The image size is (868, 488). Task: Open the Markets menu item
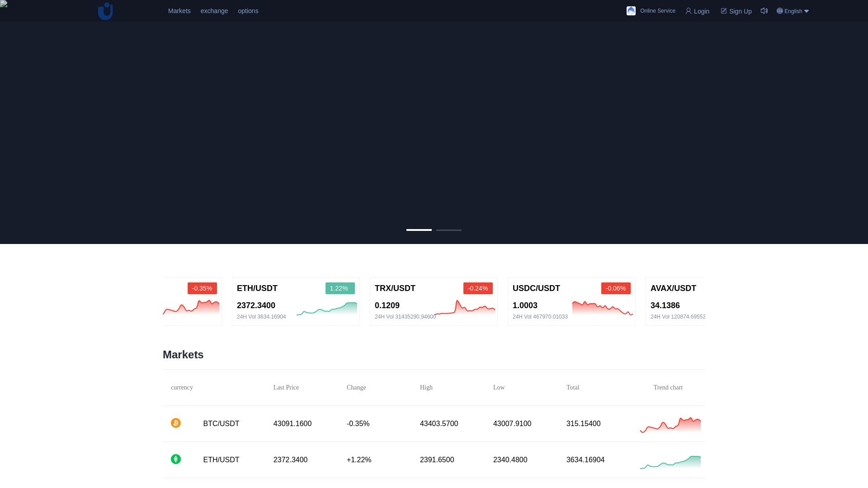[x=179, y=11]
